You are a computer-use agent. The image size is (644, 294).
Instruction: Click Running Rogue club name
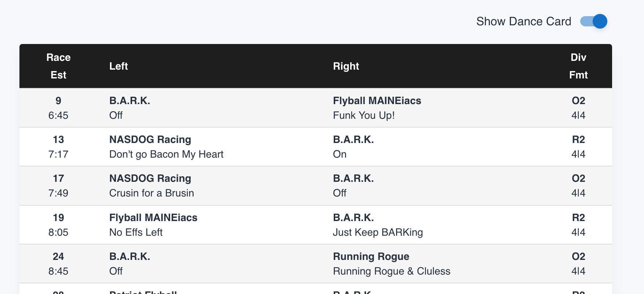371,257
